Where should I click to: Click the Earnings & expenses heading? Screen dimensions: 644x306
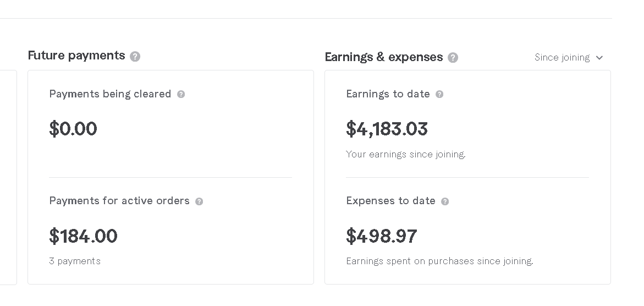pos(383,57)
